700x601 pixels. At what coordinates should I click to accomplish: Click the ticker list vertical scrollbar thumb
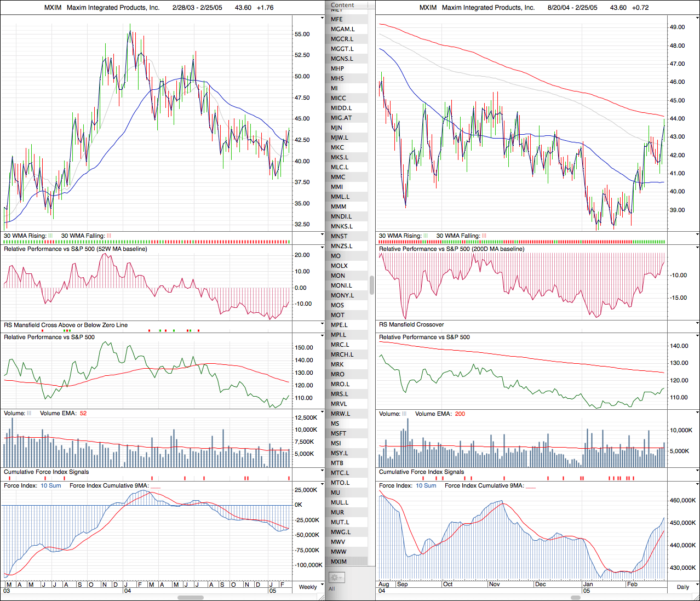372,285
